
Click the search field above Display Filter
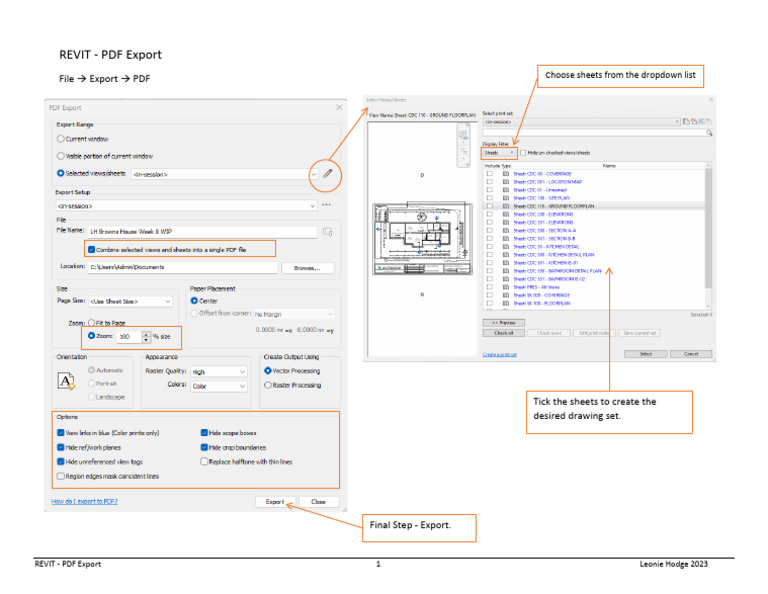point(594,133)
